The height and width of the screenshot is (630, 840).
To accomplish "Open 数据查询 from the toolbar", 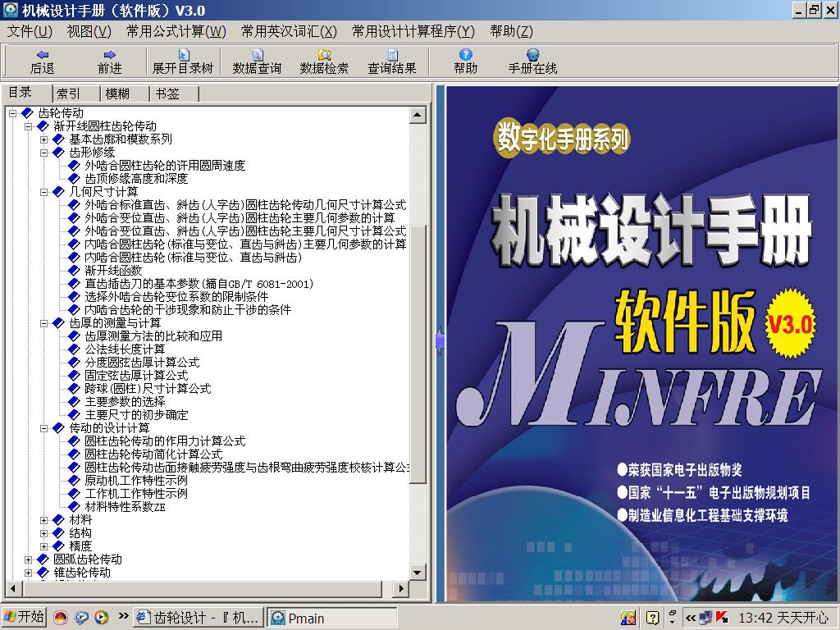I will coord(257,62).
